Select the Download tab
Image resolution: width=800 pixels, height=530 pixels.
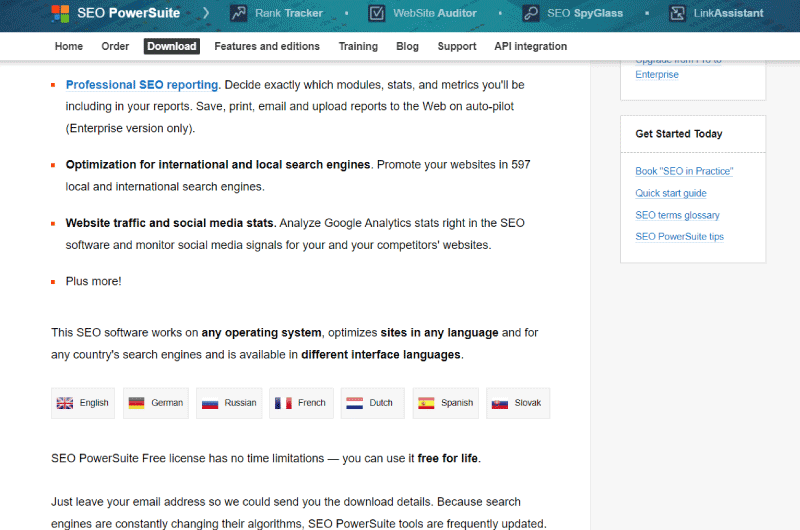(172, 46)
